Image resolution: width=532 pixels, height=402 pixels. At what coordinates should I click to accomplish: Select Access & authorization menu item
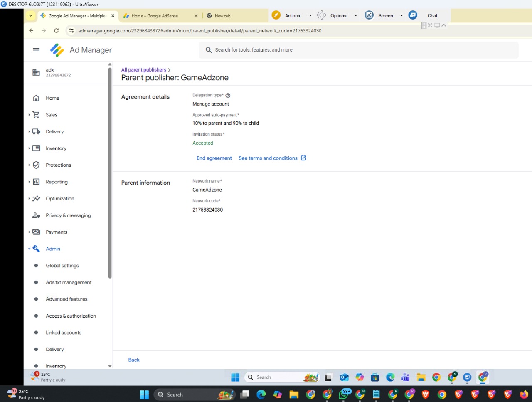click(71, 316)
